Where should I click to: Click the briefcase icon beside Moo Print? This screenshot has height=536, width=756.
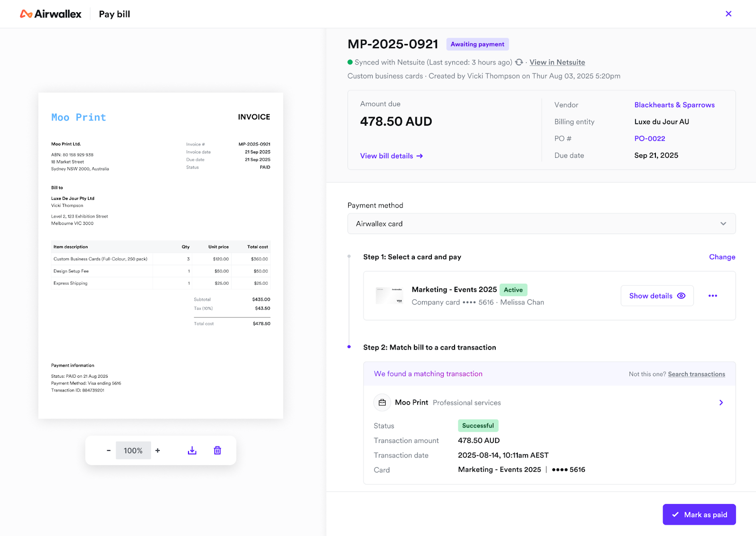click(382, 402)
